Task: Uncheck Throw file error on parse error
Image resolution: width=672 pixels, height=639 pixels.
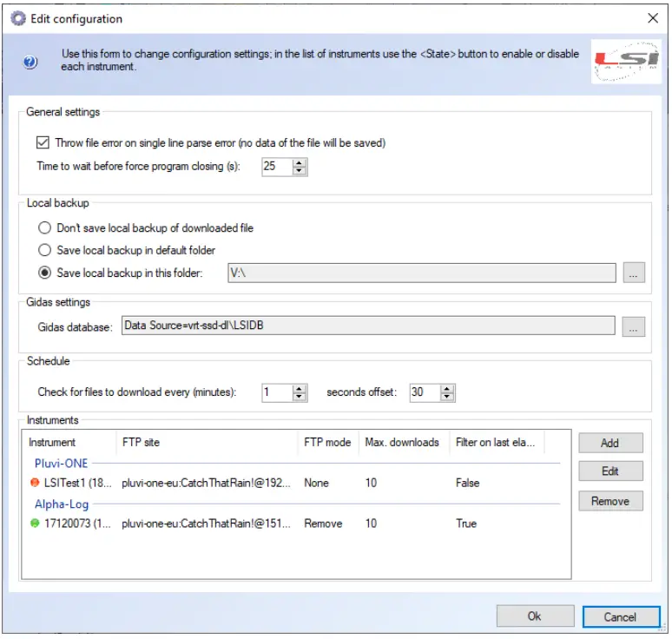Action: click(43, 143)
